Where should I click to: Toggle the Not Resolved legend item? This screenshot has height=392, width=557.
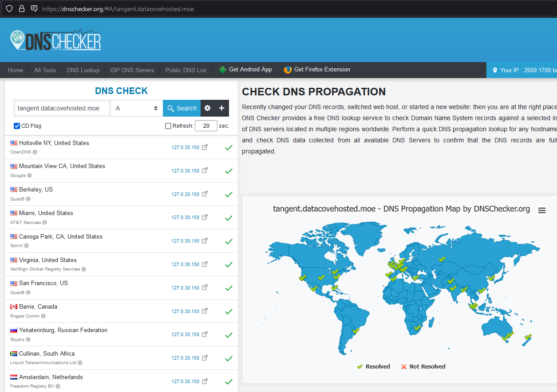[423, 367]
